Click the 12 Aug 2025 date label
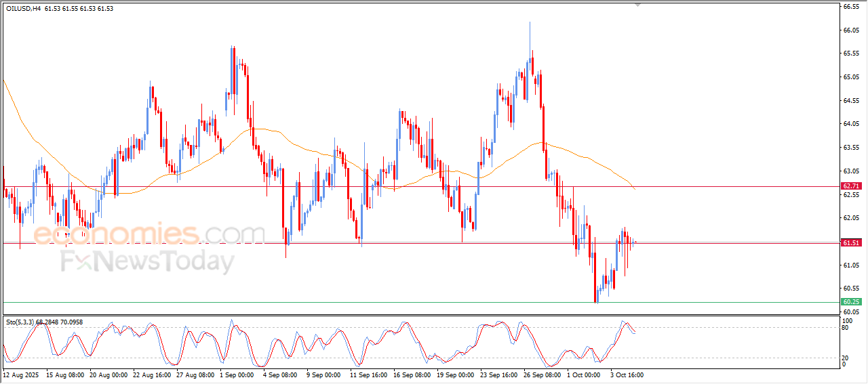This screenshot has width=868, height=384. [22, 375]
